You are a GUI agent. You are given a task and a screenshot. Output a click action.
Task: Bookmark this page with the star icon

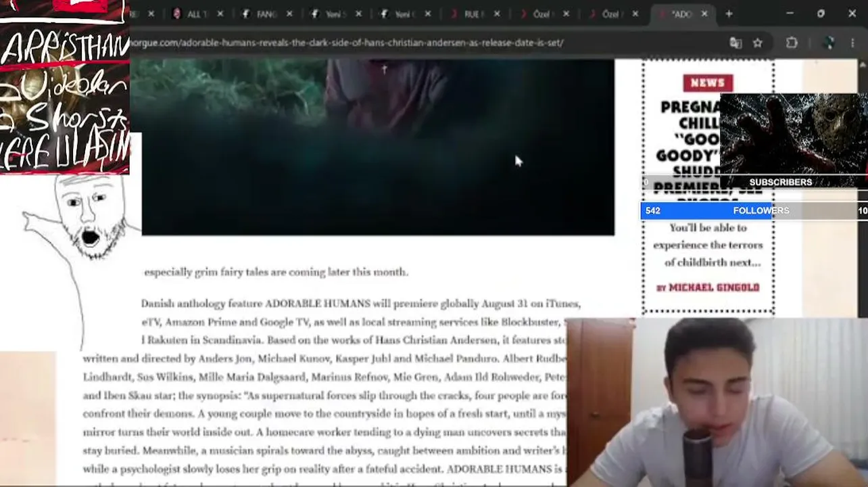pos(758,43)
